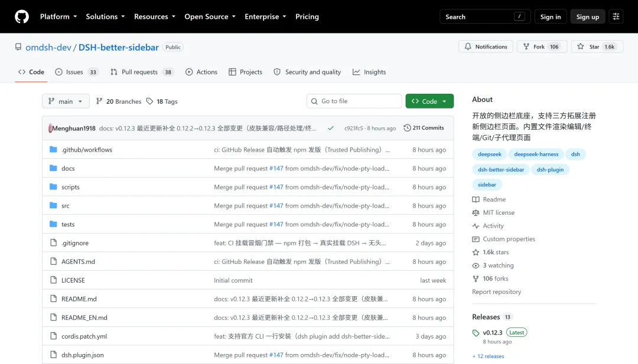The width and height of the screenshot is (638, 364).
Task: Expand the Solutions menu
Action: click(105, 17)
